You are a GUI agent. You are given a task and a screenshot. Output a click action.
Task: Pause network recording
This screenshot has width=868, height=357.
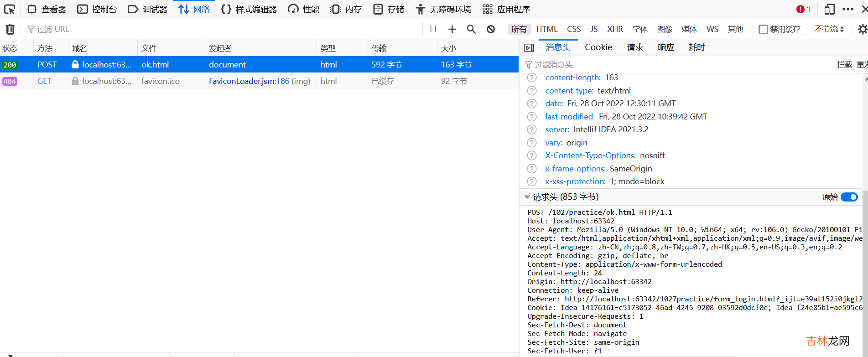[433, 29]
